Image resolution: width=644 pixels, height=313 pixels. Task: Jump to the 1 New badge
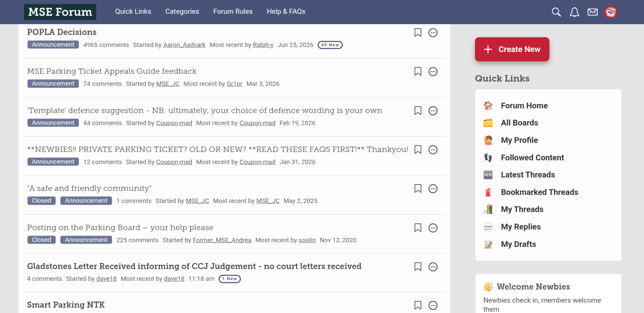click(x=229, y=279)
